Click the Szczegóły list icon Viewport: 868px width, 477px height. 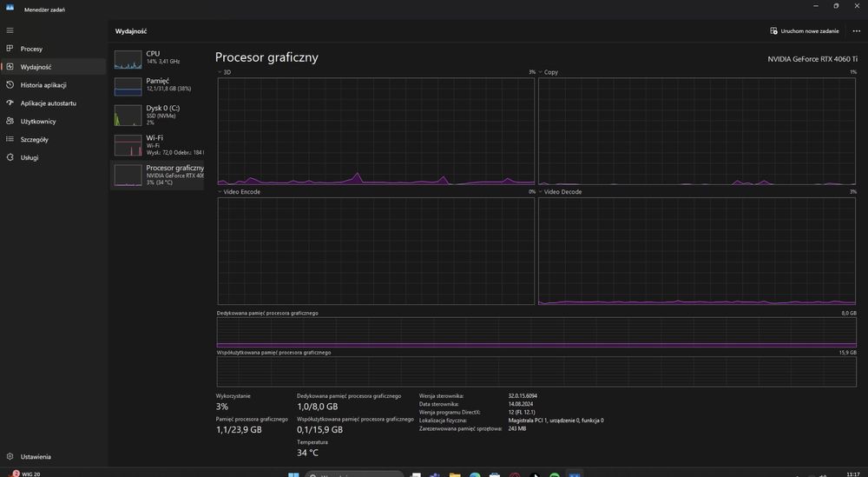[10, 139]
